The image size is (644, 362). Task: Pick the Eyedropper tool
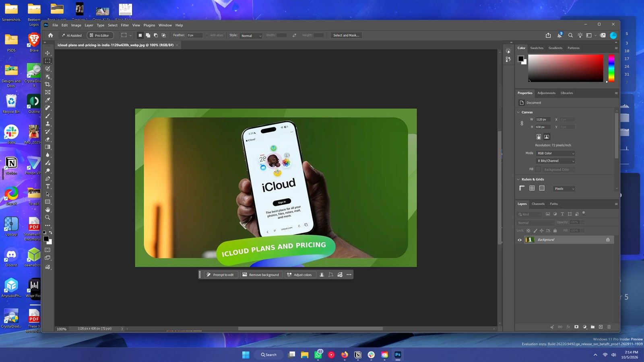(47, 100)
